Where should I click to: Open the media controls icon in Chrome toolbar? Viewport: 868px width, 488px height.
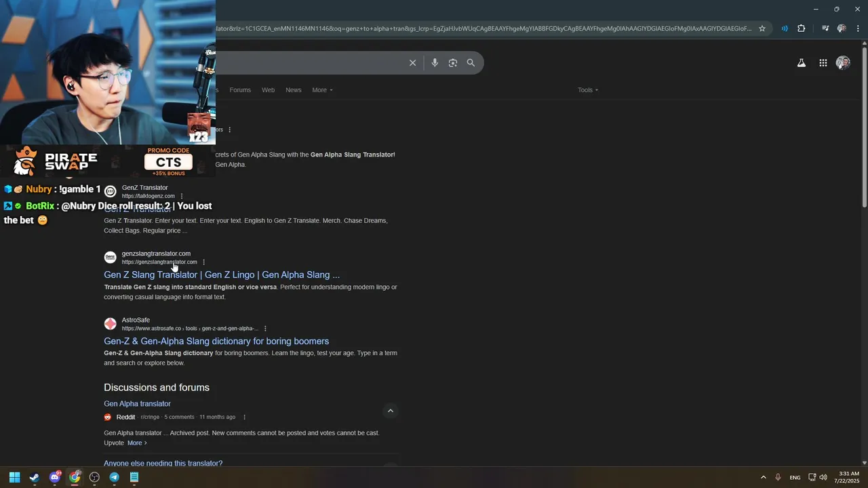coord(825,28)
